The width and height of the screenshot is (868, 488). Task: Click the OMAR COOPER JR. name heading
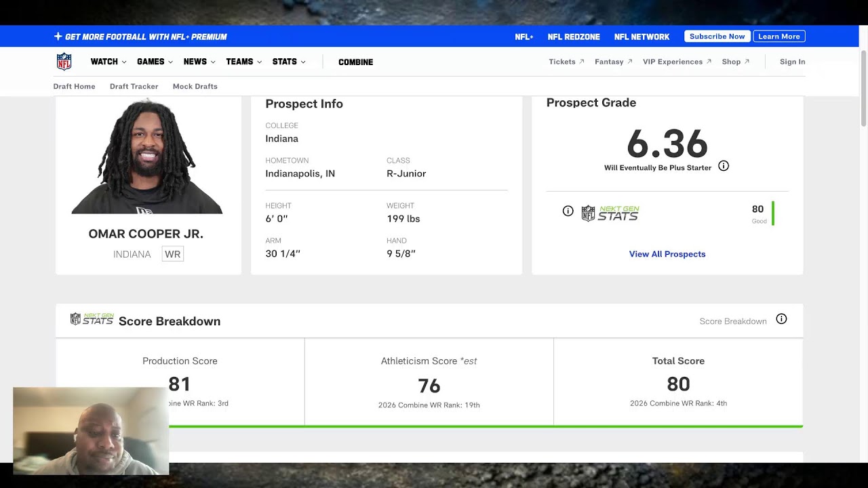pyautogui.click(x=146, y=234)
